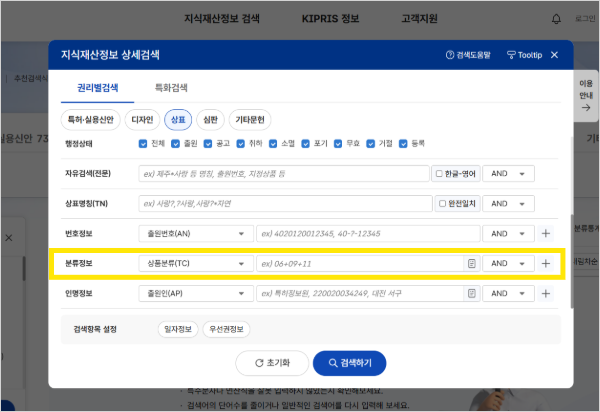Add another 번호정보 row with plus
600x412 pixels.
tap(546, 233)
